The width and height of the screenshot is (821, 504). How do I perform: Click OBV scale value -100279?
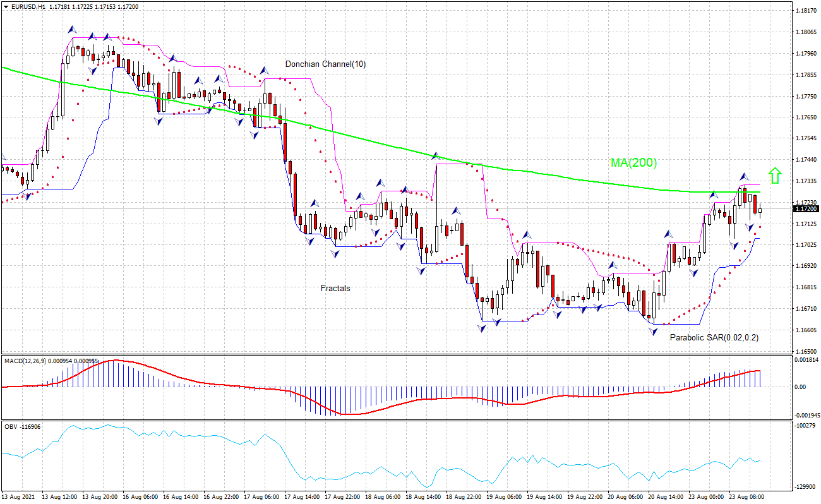(806, 426)
